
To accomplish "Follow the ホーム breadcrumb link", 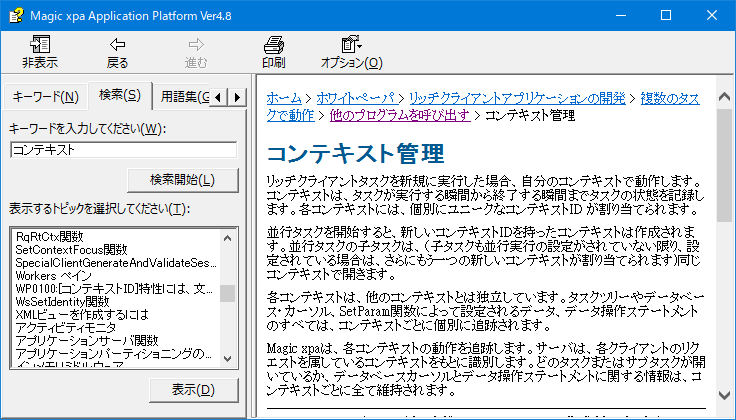I will pyautogui.click(x=283, y=98).
